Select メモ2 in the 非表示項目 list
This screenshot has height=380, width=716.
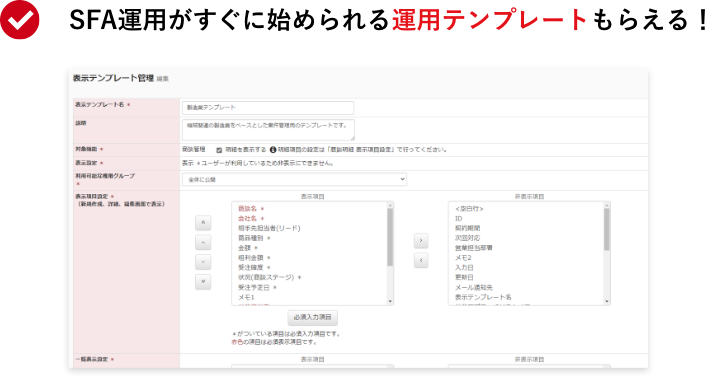pos(463,258)
